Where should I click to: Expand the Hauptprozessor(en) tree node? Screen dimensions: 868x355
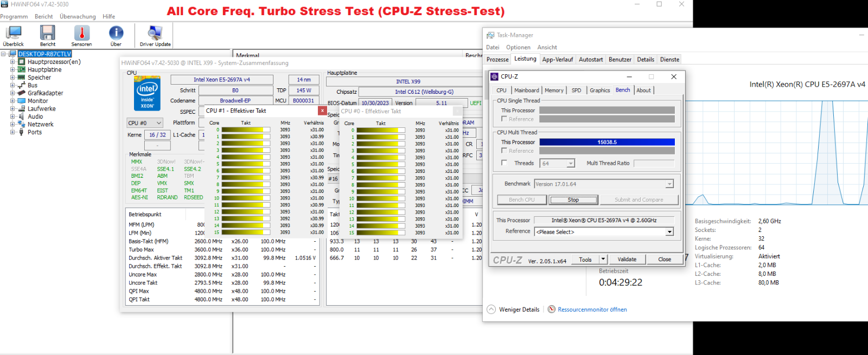(x=12, y=62)
